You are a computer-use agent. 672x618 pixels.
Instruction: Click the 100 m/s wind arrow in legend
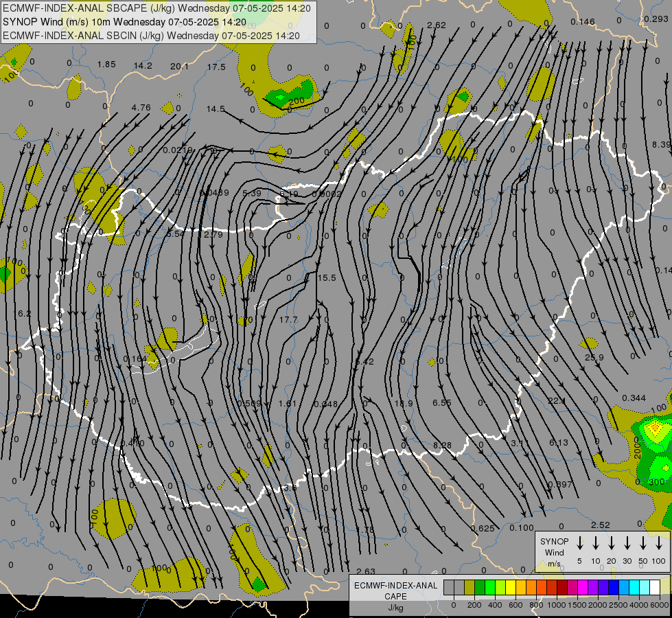tap(659, 543)
